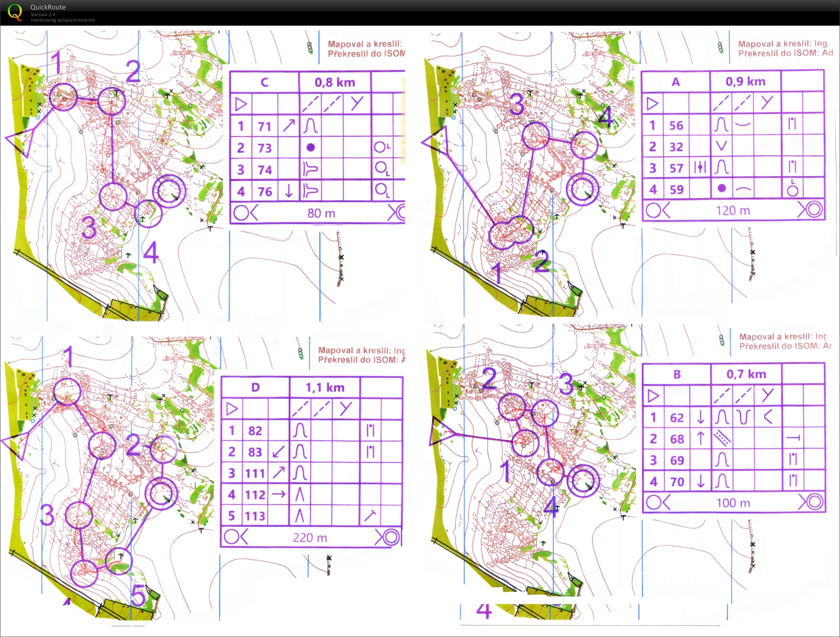Click the course letter C cell
This screenshot has width=840, height=637.
point(264,82)
